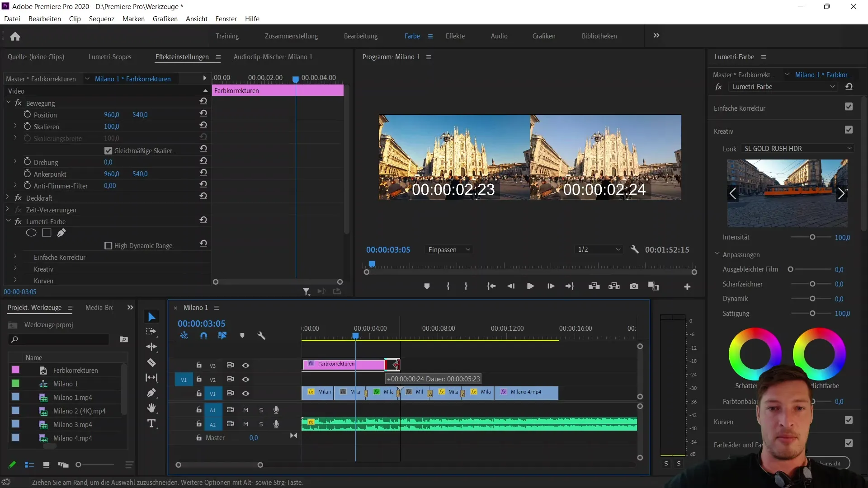Select the Pen tool in toolbar
This screenshot has height=488, width=868.
coord(151,393)
